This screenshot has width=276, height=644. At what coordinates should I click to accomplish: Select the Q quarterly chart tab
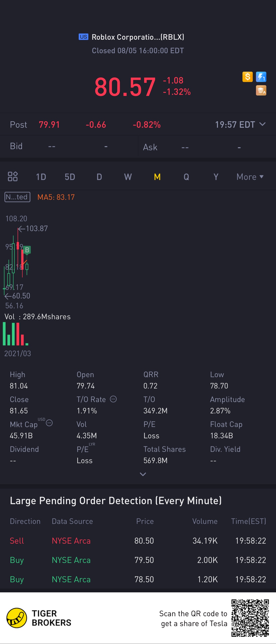186,177
